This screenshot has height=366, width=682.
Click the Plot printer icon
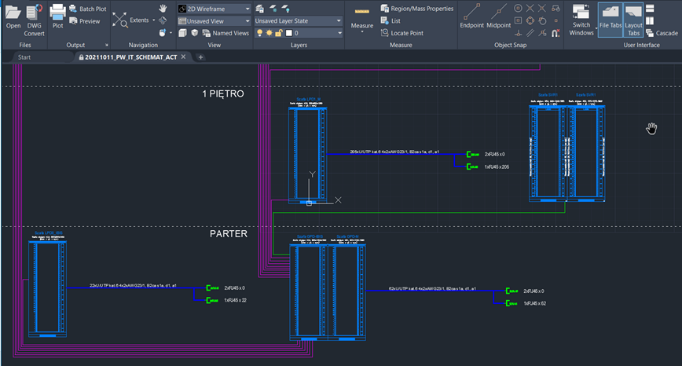coord(57,17)
